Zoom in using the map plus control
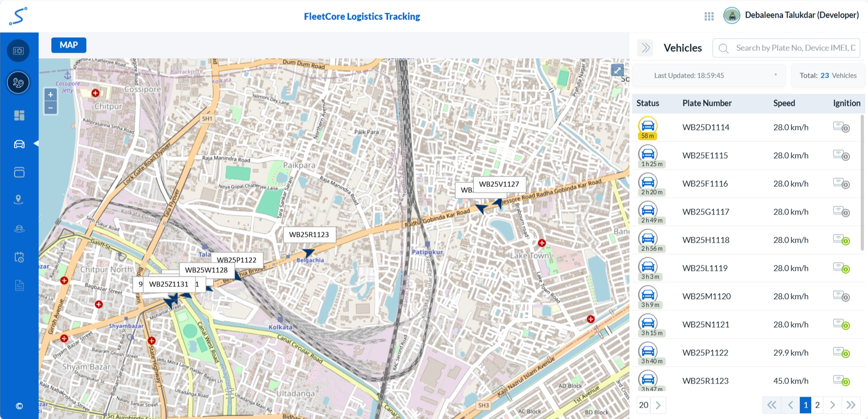868x419 pixels. click(50, 95)
